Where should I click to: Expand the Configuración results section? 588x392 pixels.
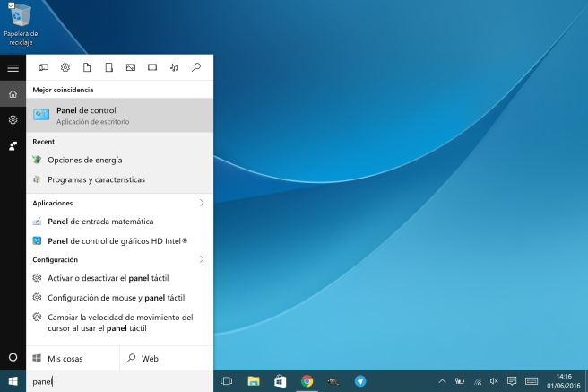click(202, 259)
